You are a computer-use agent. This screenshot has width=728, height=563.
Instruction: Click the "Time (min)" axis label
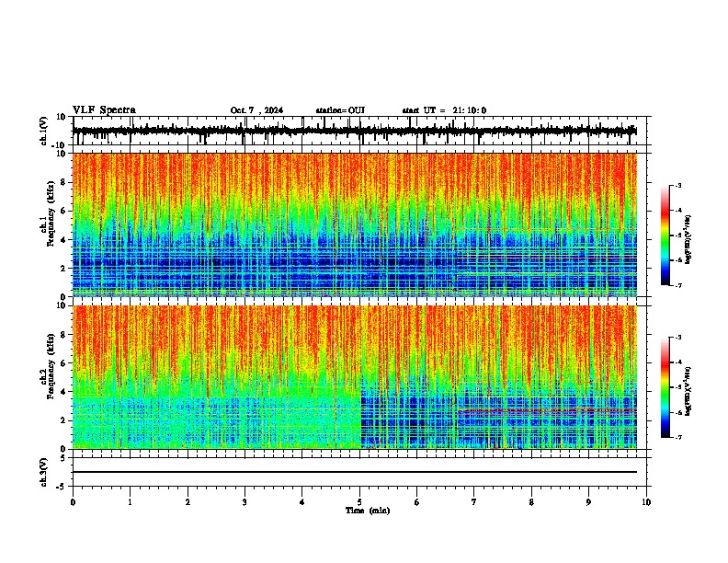click(368, 511)
